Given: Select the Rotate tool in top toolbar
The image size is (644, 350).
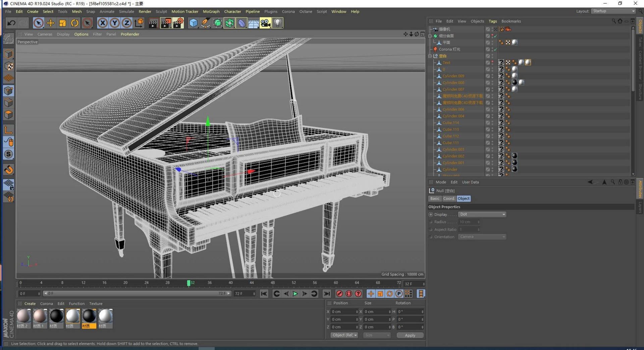Looking at the screenshot, I should click(x=75, y=23).
